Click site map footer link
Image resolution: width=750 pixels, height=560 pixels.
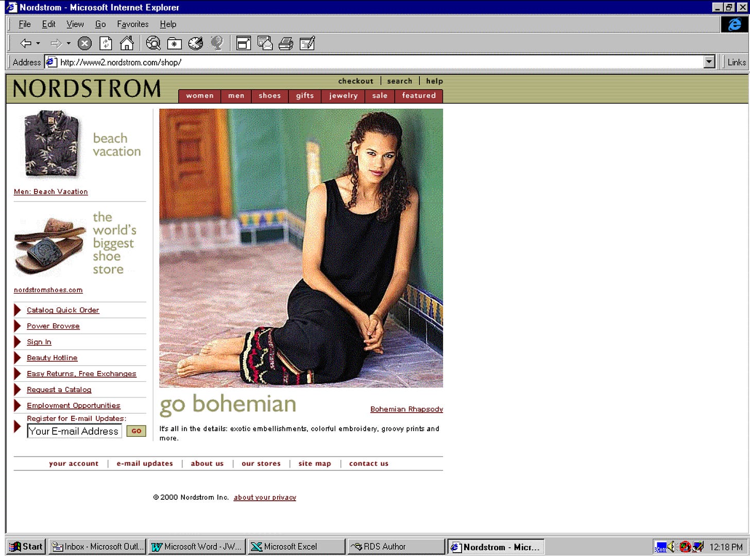315,464
